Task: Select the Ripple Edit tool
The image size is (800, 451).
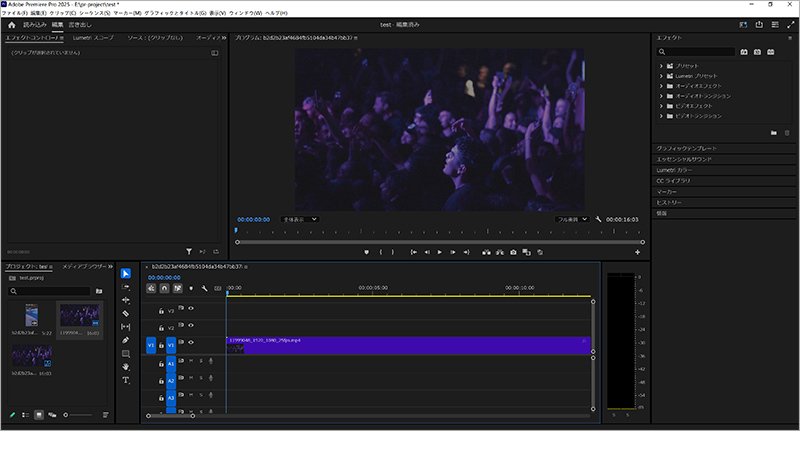Action: pyautogui.click(x=126, y=300)
